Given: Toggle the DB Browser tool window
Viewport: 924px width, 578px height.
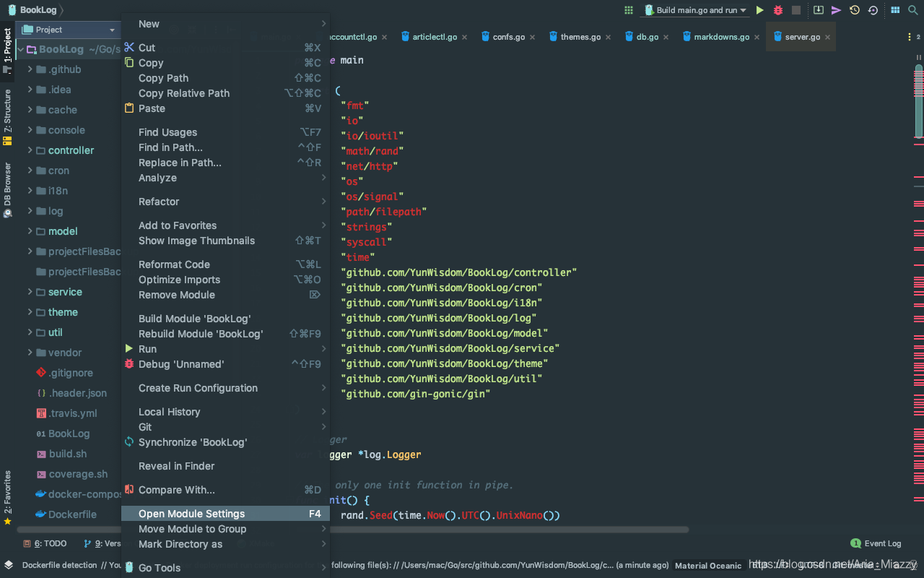Looking at the screenshot, I should click(7, 189).
